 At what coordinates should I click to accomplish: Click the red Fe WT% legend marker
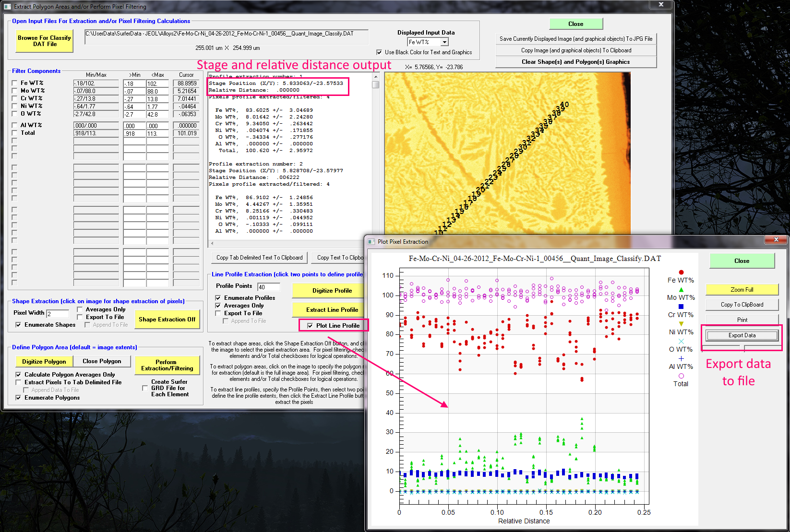click(x=681, y=272)
